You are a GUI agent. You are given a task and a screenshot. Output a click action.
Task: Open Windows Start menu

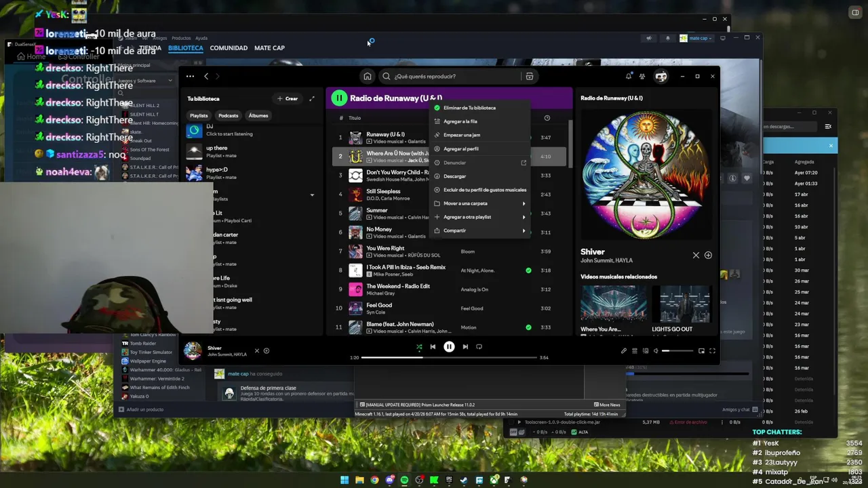[x=344, y=480]
